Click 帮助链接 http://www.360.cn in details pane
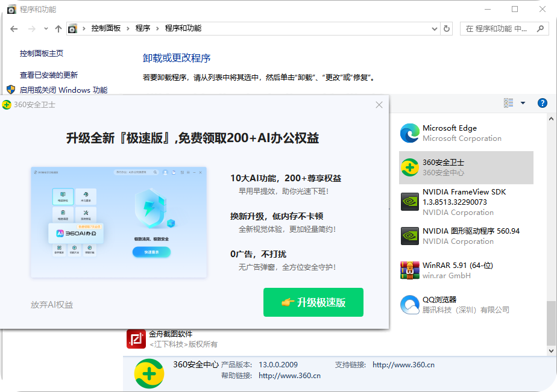This screenshot has height=392, width=557. pos(289,376)
